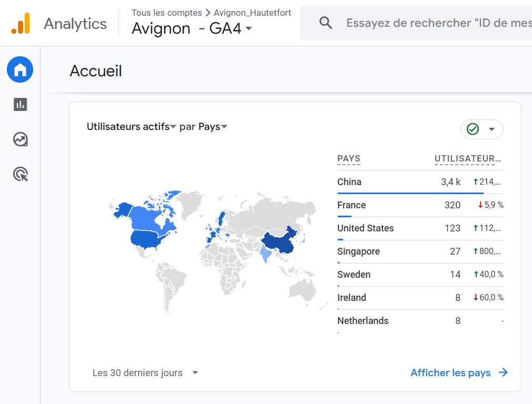Click the green checkmark data quality icon
532x404 pixels.
click(473, 129)
